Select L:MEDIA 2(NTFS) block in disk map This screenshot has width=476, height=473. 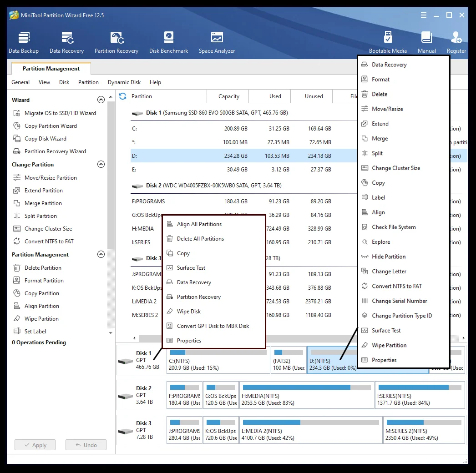point(311,430)
